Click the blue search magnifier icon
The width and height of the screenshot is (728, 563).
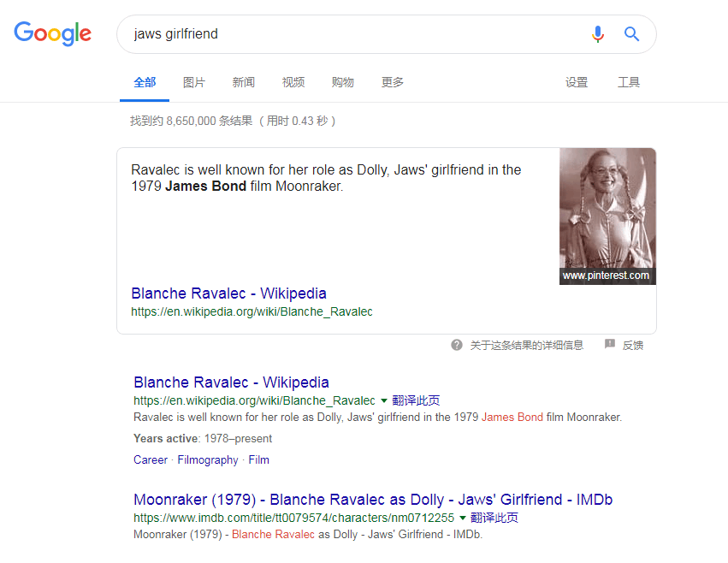point(631,34)
